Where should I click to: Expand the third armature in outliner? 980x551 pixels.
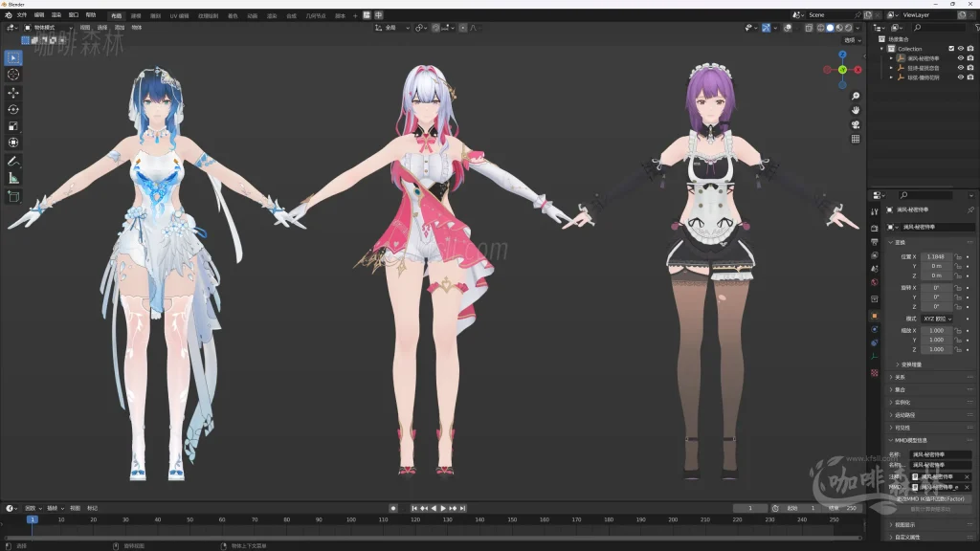point(891,77)
